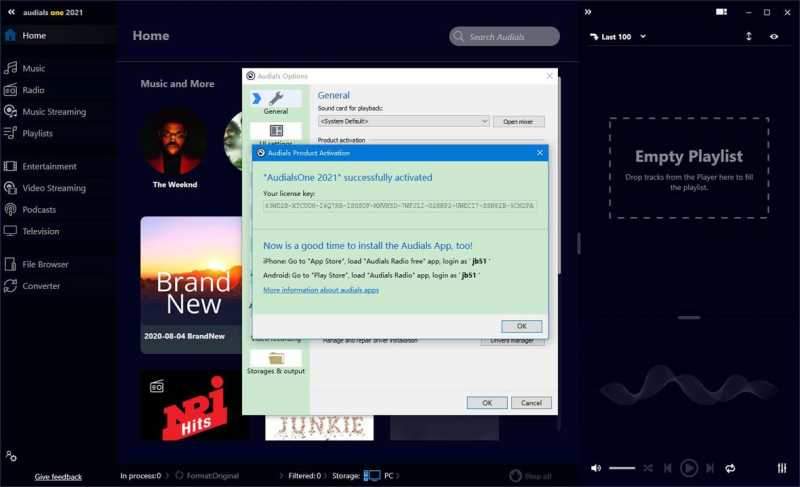Viewport: 800px width, 487px height.
Task: Open the Converter tool in sidebar
Action: tap(42, 286)
